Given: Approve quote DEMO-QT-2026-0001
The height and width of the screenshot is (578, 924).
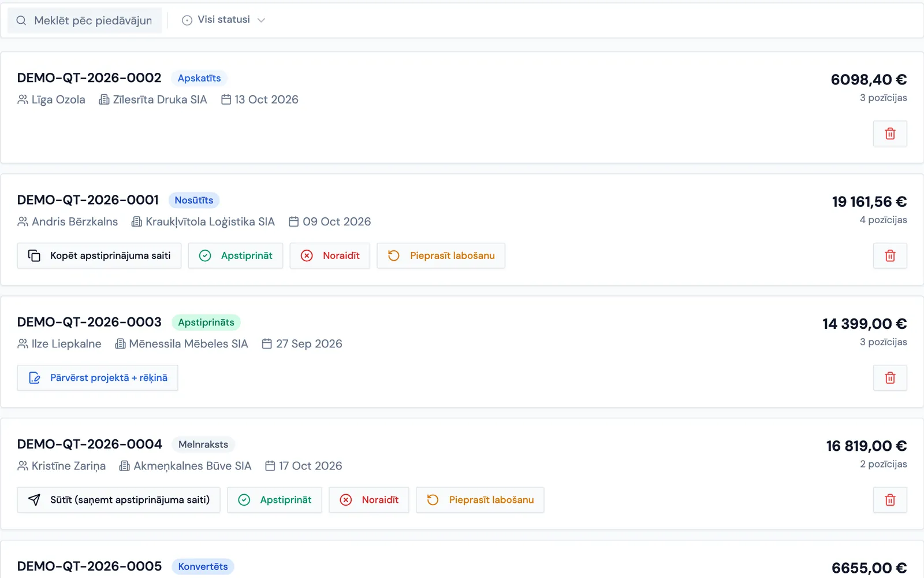Looking at the screenshot, I should coord(236,255).
